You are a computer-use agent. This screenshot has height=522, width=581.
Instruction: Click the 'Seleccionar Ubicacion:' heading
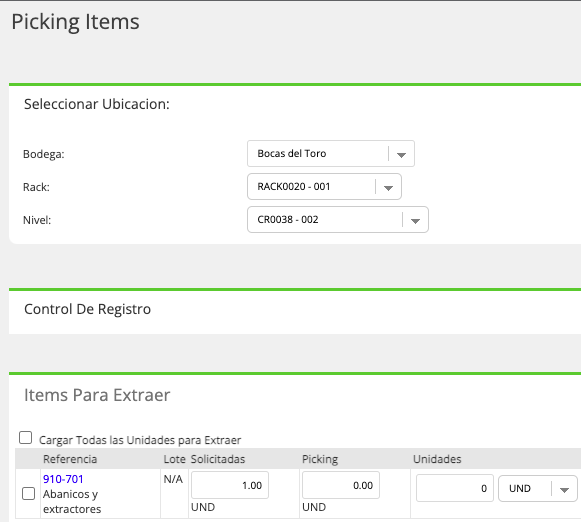pyautogui.click(x=97, y=104)
